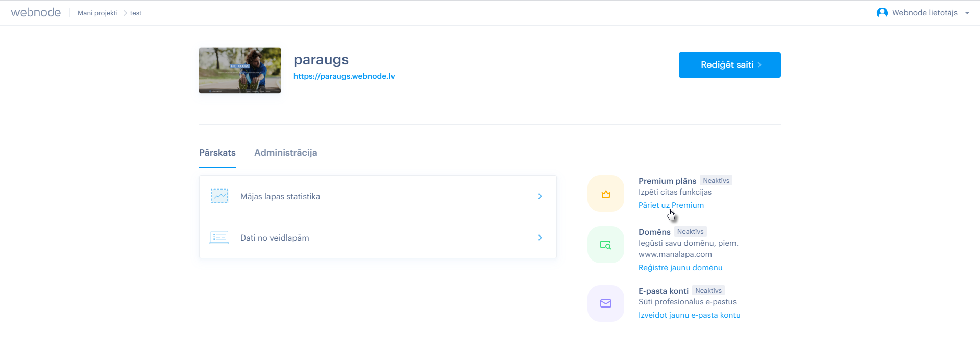This screenshot has height=354, width=980.
Task: Visit the https://paraugs.webnode.lv link
Action: pyautogui.click(x=344, y=76)
